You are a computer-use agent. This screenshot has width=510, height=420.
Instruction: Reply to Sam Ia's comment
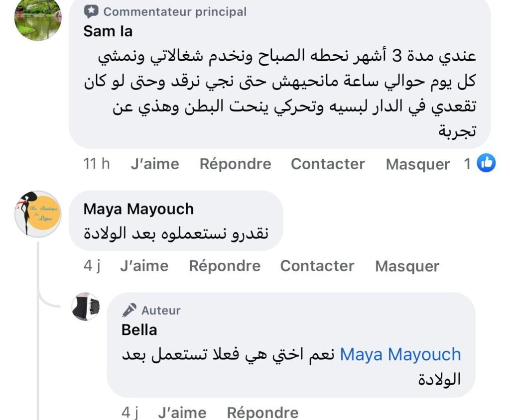(x=235, y=164)
